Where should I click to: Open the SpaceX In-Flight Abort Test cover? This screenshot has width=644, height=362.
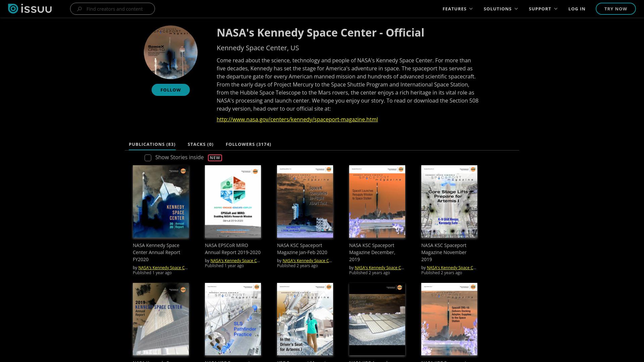pos(305,201)
